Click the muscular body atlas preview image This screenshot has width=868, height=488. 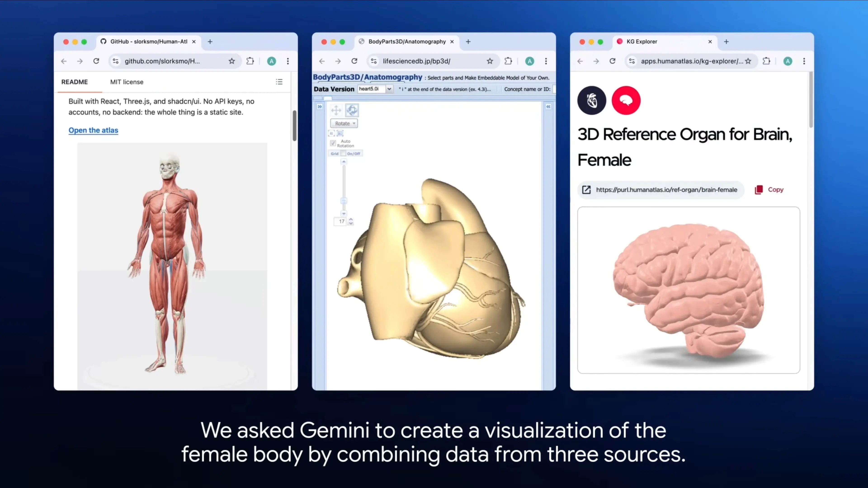172,266
